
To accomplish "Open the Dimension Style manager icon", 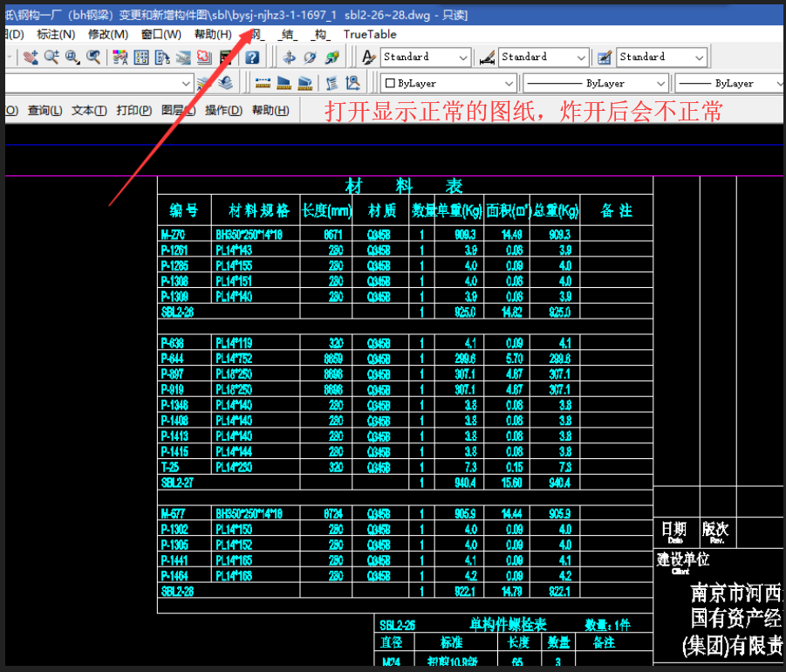I will (487, 58).
